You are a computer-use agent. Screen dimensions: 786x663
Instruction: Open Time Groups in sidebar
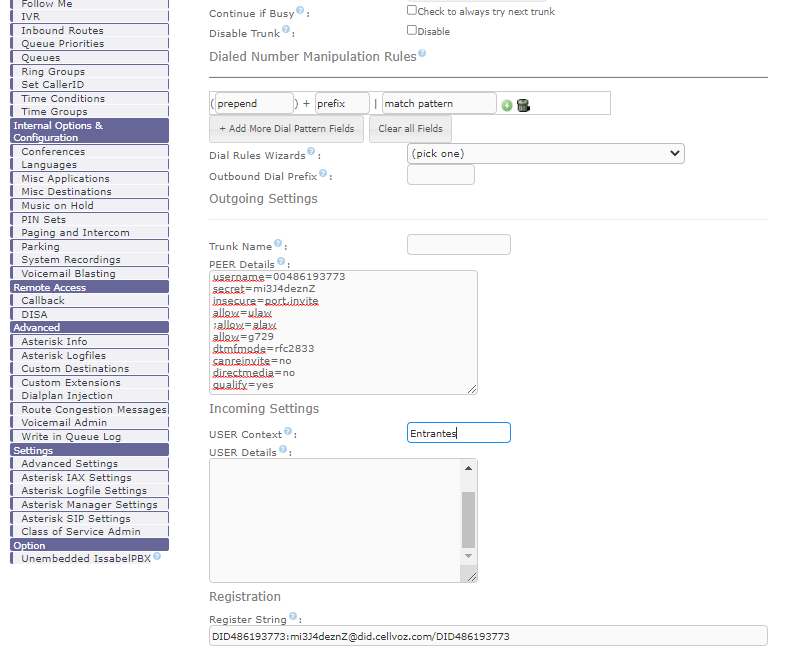pyautogui.click(x=54, y=112)
